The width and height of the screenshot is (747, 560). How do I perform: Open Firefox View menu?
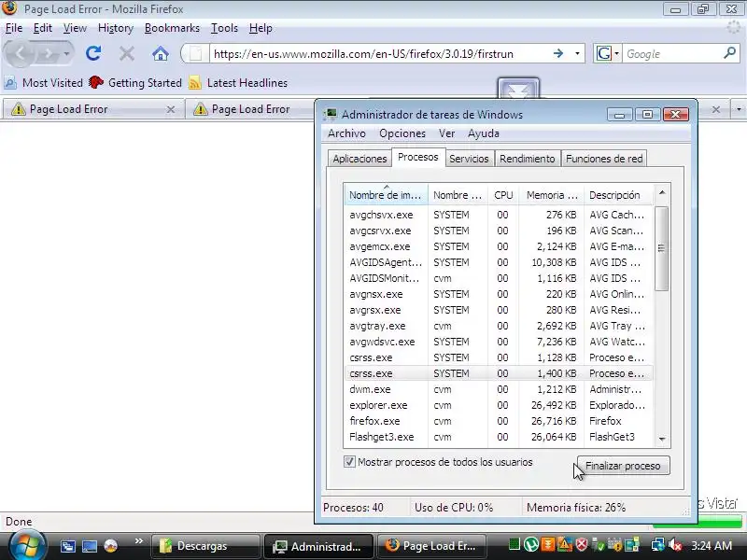pyautogui.click(x=75, y=28)
